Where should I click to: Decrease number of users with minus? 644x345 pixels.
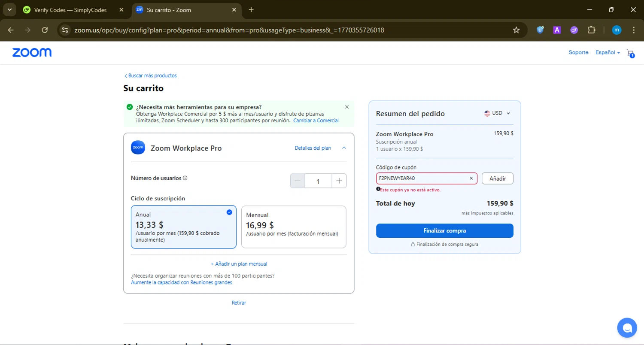pyautogui.click(x=298, y=181)
